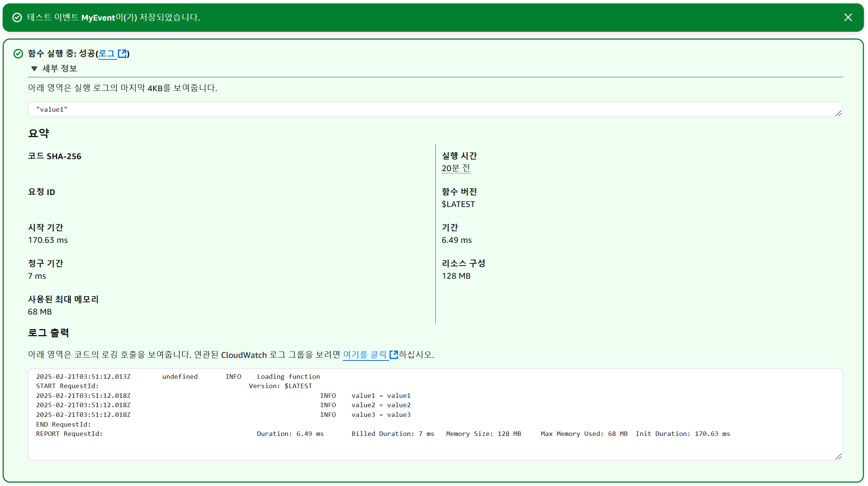Click the external link icon next to 로그
The width and height of the screenshot is (868, 486).
click(x=122, y=54)
